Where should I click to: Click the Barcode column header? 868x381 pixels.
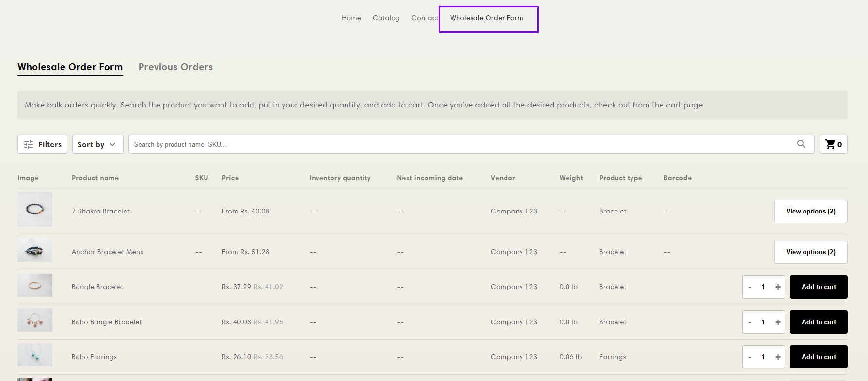678,178
